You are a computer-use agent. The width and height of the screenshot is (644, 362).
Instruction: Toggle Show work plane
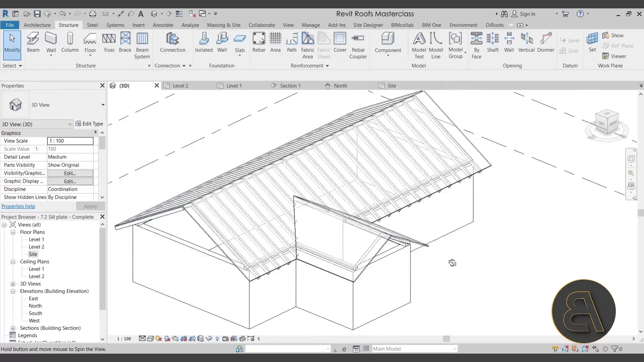pos(613,36)
